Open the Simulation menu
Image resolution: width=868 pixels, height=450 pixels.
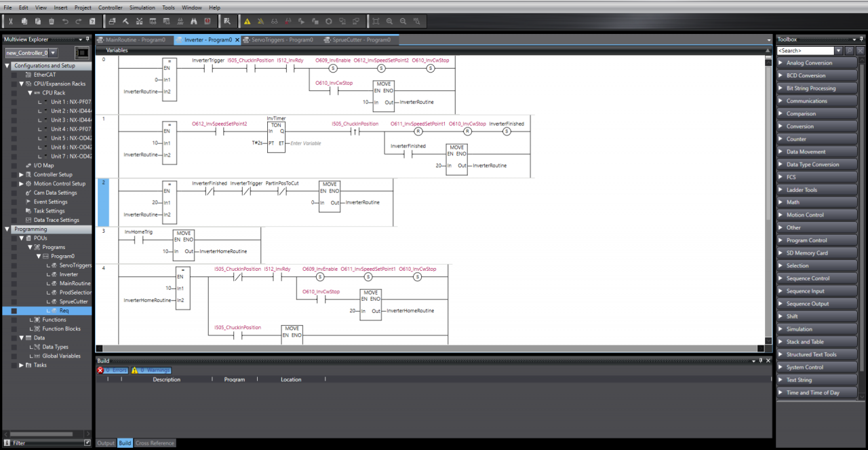pyautogui.click(x=142, y=7)
